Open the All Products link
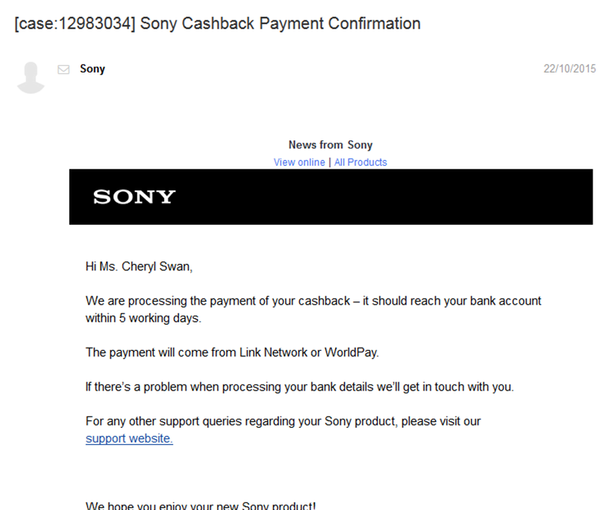The height and width of the screenshot is (510, 600). [360, 162]
